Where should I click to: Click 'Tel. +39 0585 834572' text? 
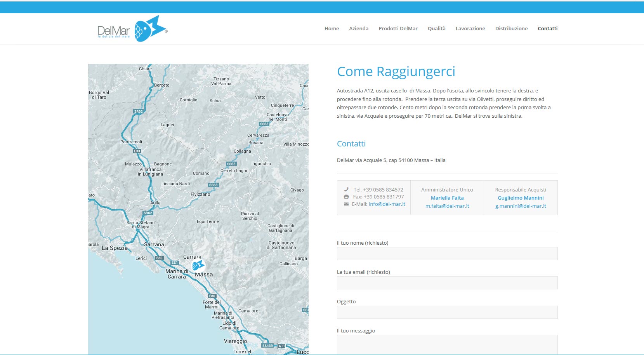378,190
